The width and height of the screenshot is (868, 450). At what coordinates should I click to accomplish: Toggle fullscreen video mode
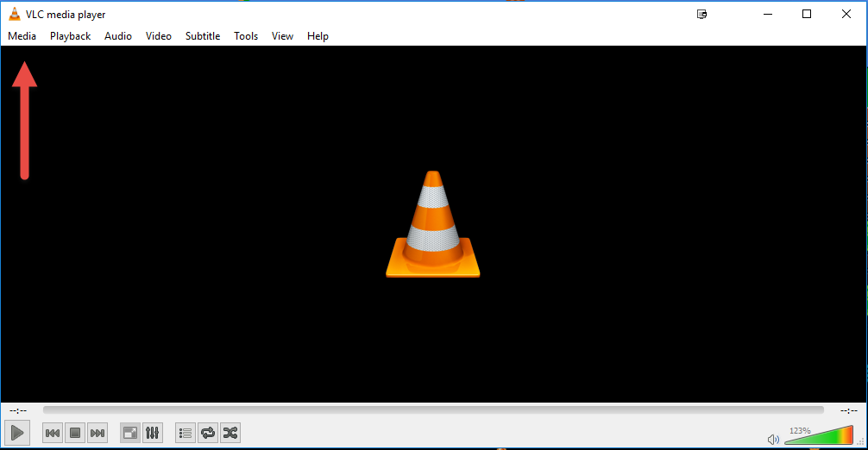[x=130, y=433]
